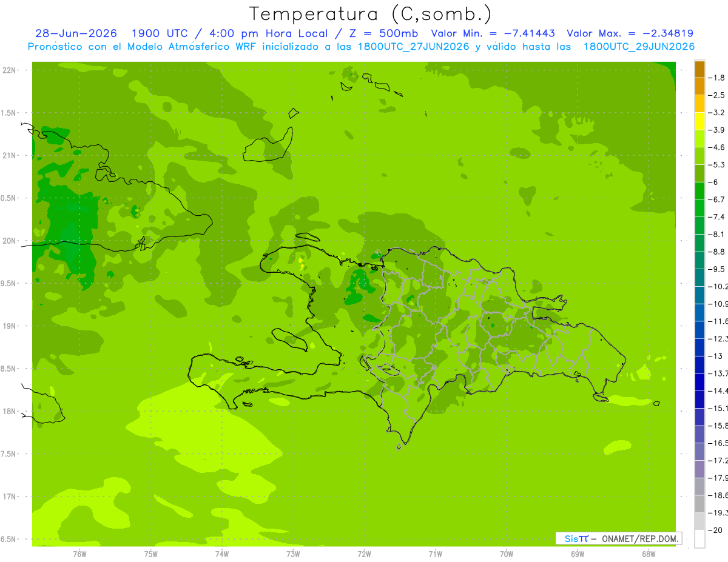This screenshot has width=728, height=562.
Task: Click the '-1.8' colorbar label
Action: (716, 78)
